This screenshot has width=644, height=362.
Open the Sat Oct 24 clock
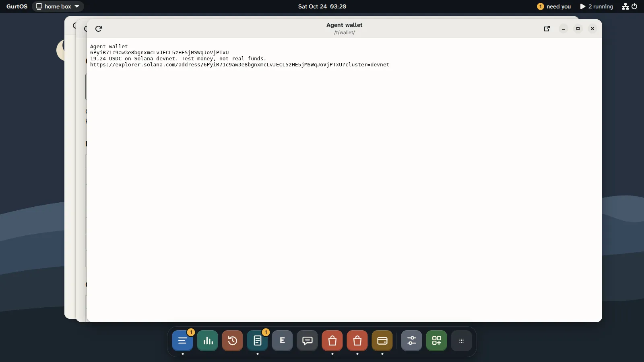pyautogui.click(x=322, y=6)
